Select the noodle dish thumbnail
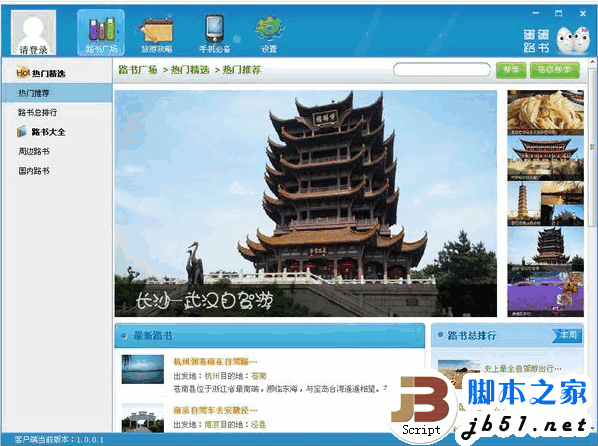This screenshot has width=598, height=446. click(545, 113)
